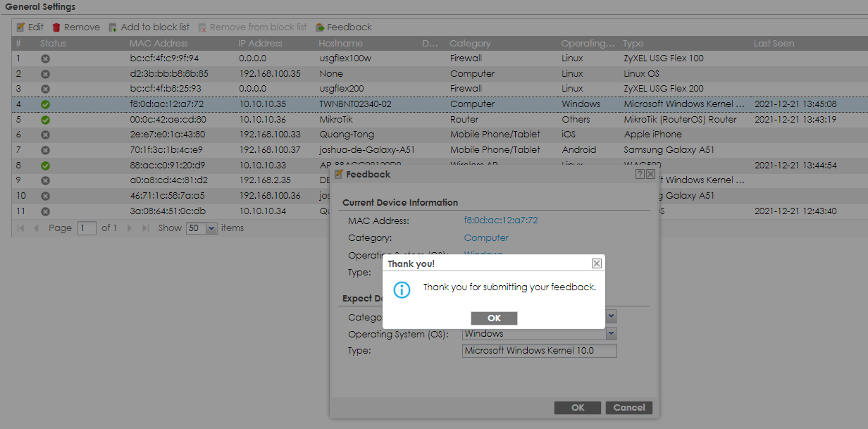This screenshot has width=868, height=429.
Task: Open Feedback from the toolbar
Action: click(344, 27)
